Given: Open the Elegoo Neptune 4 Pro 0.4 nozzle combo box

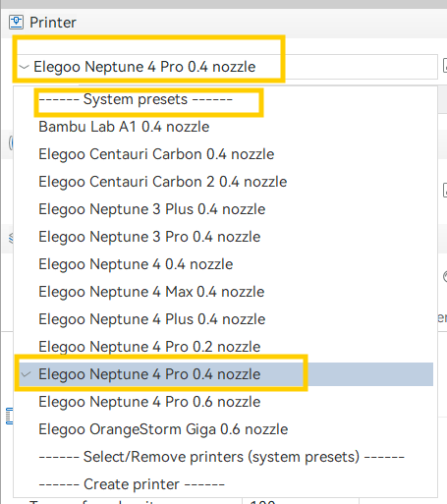Looking at the screenshot, I should (227, 67).
